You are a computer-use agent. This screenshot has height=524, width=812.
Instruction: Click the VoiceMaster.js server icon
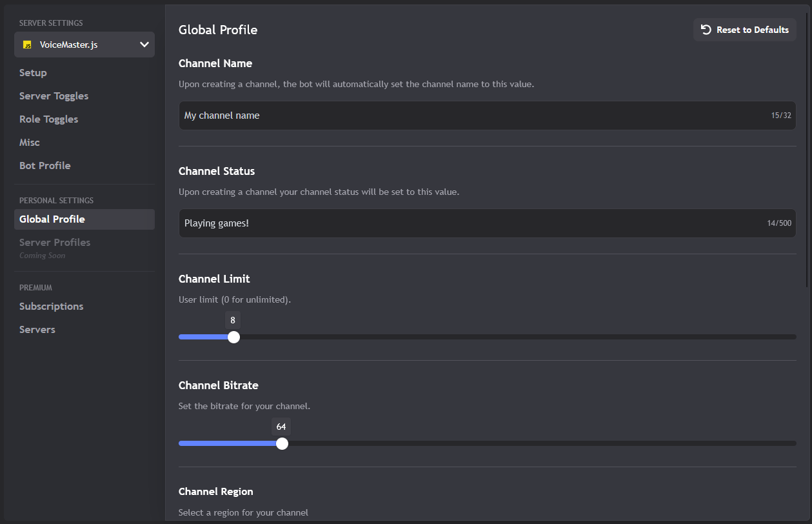coord(28,45)
